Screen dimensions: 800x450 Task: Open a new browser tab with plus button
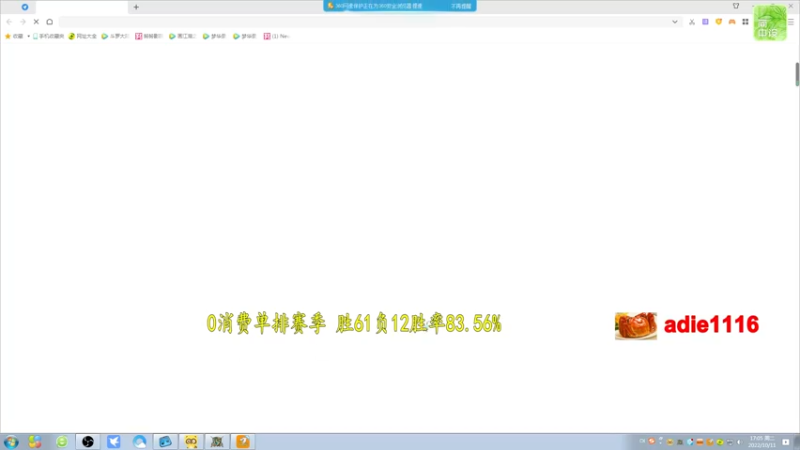[136, 7]
